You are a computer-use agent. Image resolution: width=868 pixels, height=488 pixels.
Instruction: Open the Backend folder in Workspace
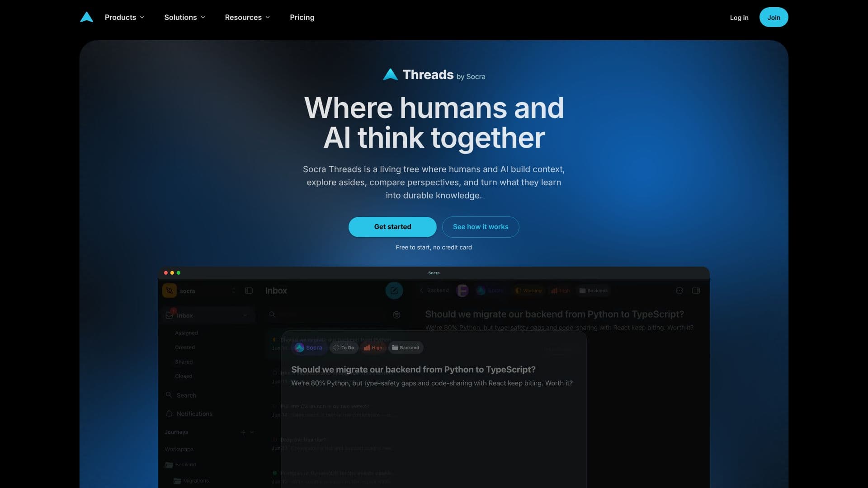pyautogui.click(x=181, y=465)
